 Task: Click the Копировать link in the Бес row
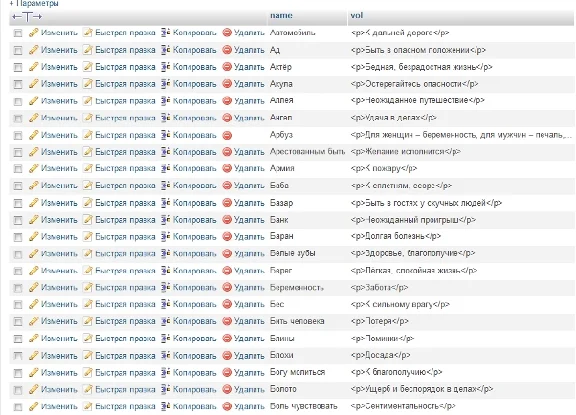click(x=195, y=304)
